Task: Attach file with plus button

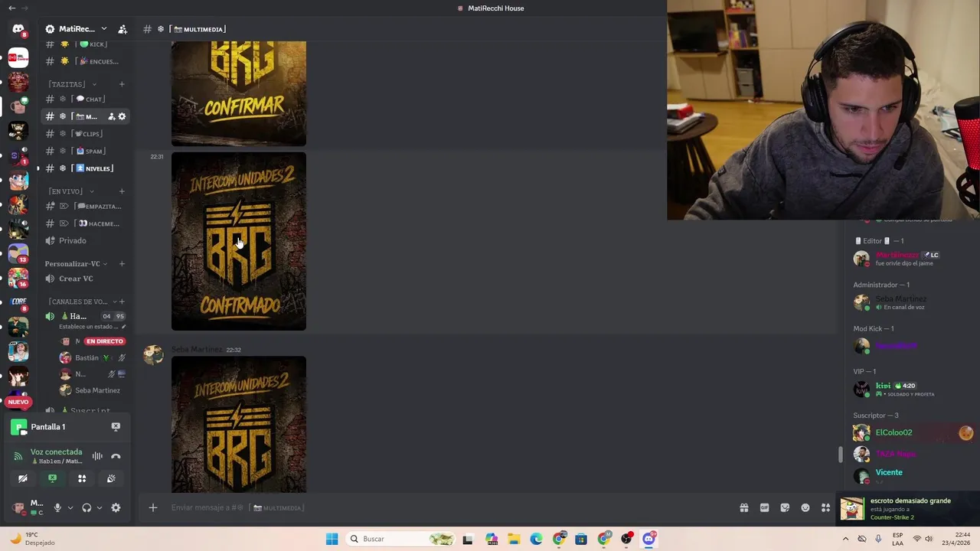Action: [x=152, y=507]
